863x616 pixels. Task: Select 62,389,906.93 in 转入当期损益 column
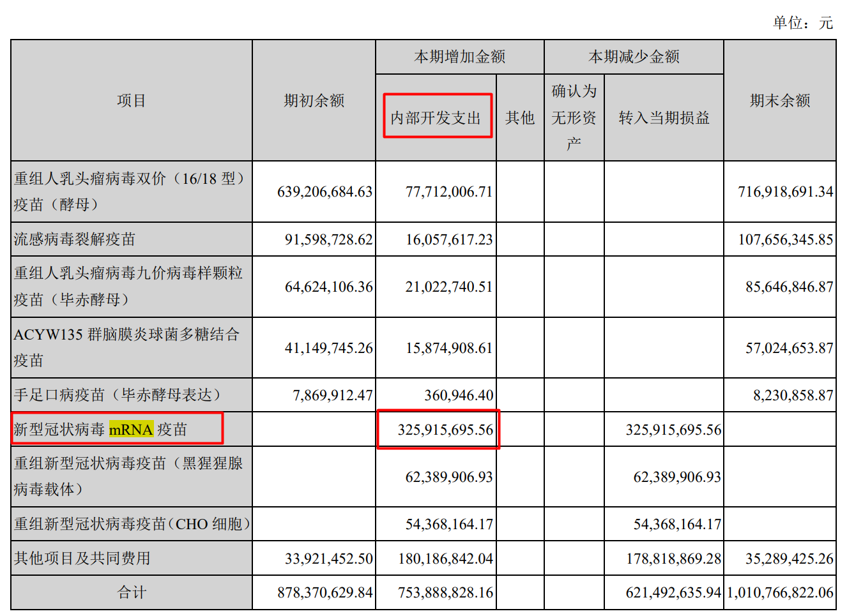[x=677, y=477]
